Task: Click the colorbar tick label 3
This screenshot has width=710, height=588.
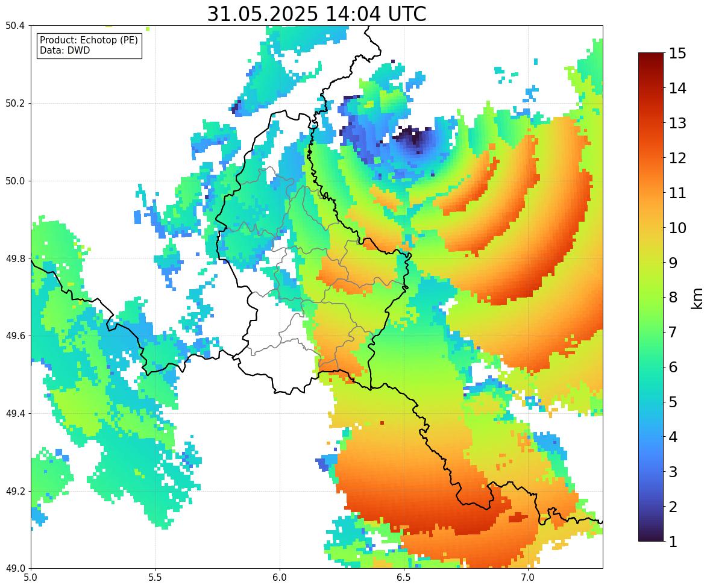Action: coord(673,472)
